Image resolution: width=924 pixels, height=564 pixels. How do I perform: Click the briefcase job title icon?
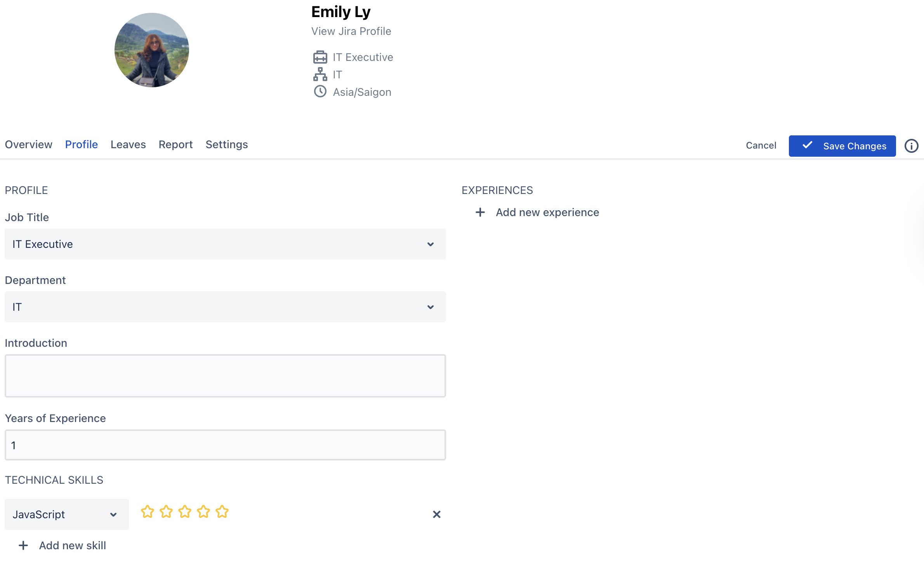320,57
